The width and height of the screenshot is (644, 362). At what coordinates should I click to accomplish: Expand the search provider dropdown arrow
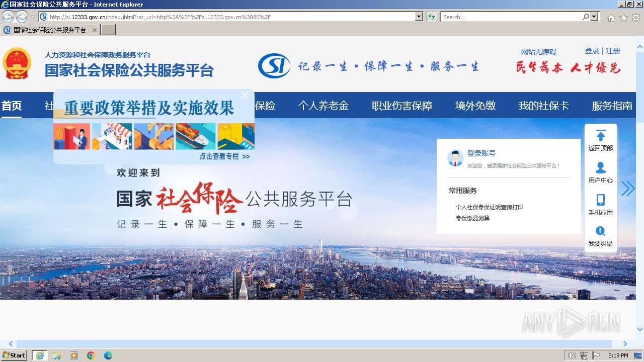pos(595,17)
